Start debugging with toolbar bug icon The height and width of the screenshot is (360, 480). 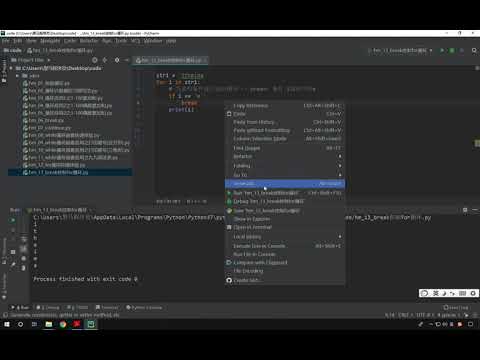tap(452, 50)
